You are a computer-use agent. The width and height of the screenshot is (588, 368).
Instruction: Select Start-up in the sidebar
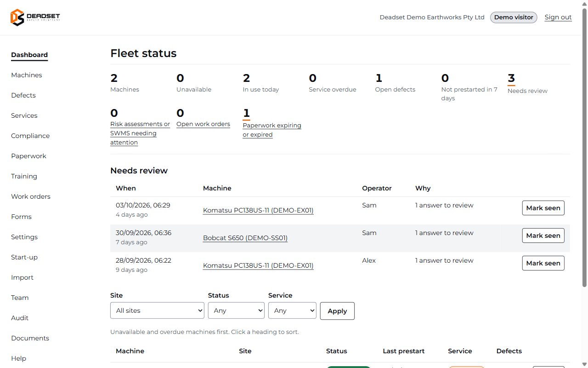tap(24, 257)
